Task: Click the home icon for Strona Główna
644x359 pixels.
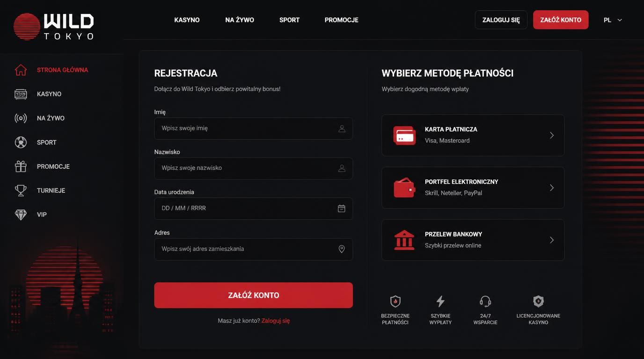Action: 21,70
